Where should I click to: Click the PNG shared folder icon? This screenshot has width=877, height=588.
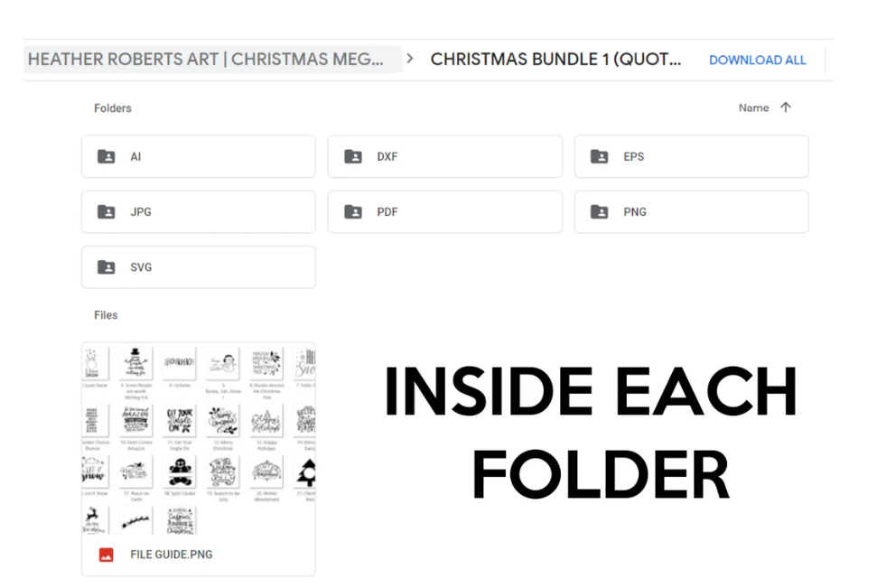[x=600, y=212]
